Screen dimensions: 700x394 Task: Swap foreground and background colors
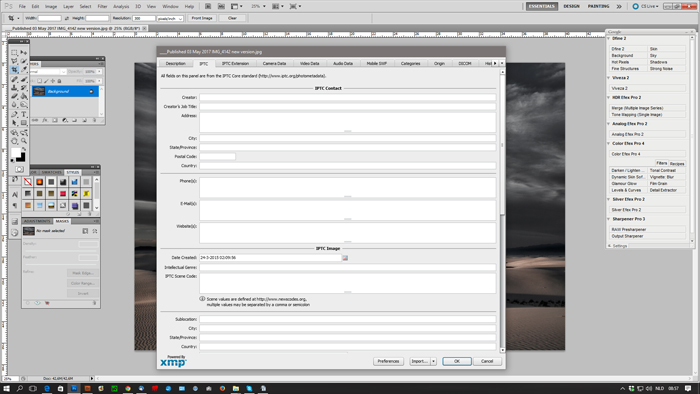(x=24, y=150)
